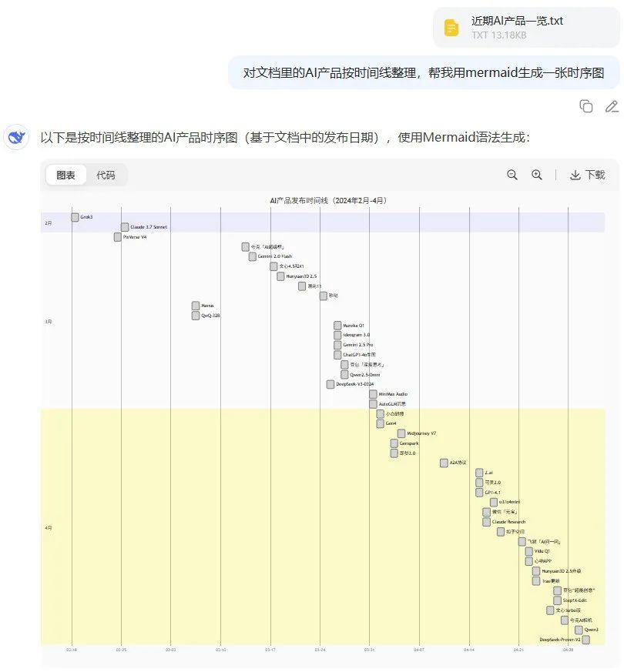Click the 扣子空间 milestone marker
The width and height of the screenshot is (624, 672).
[501, 532]
